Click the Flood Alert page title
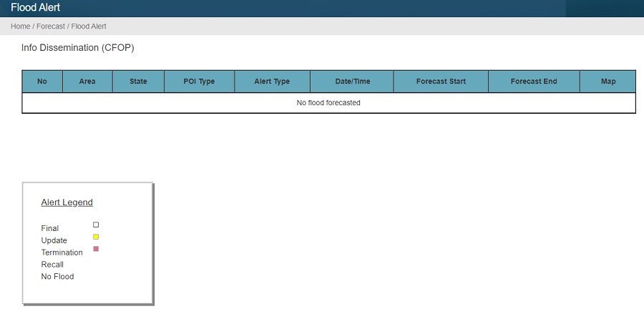Viewport: 644px width, 319px height. click(x=35, y=7)
